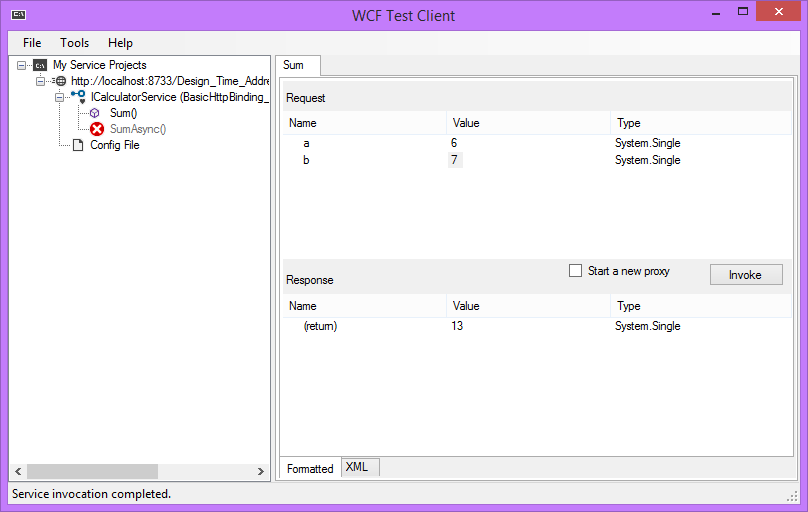808x512 pixels.
Task: Click the ICalculatorService contract icon
Action: click(78, 97)
